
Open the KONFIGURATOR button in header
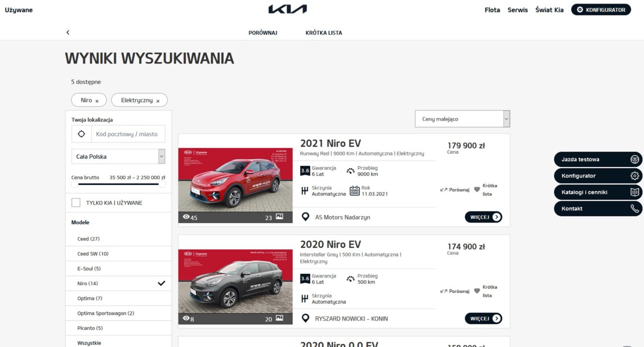[601, 10]
